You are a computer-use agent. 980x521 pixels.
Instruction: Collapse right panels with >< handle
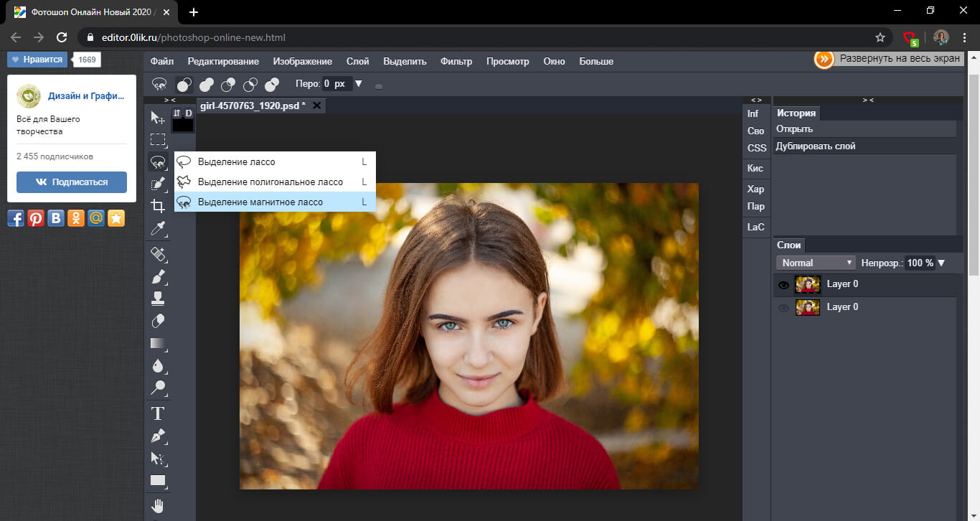pyautogui.click(x=868, y=100)
